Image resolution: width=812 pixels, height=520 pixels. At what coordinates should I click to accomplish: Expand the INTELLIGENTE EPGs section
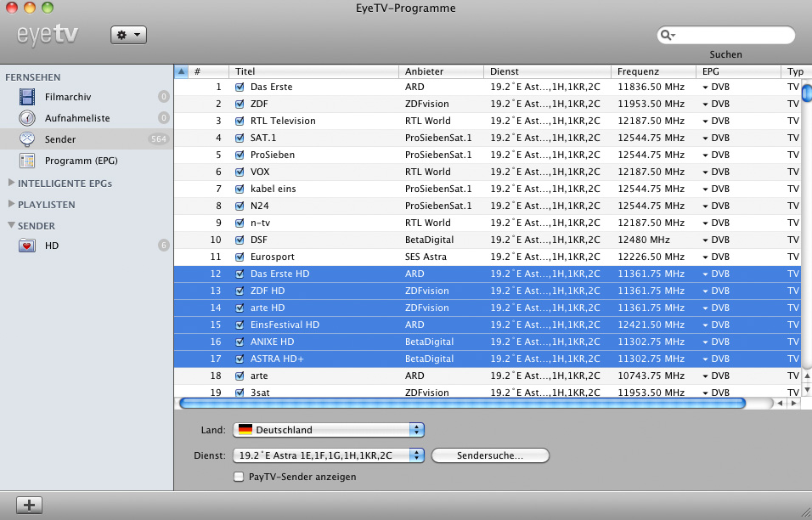tap(11, 183)
